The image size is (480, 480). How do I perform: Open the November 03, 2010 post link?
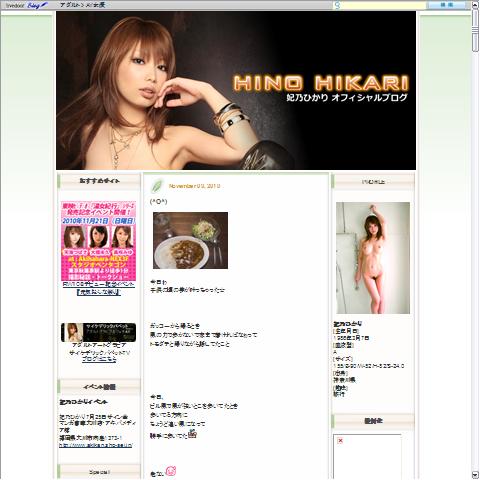point(195,186)
